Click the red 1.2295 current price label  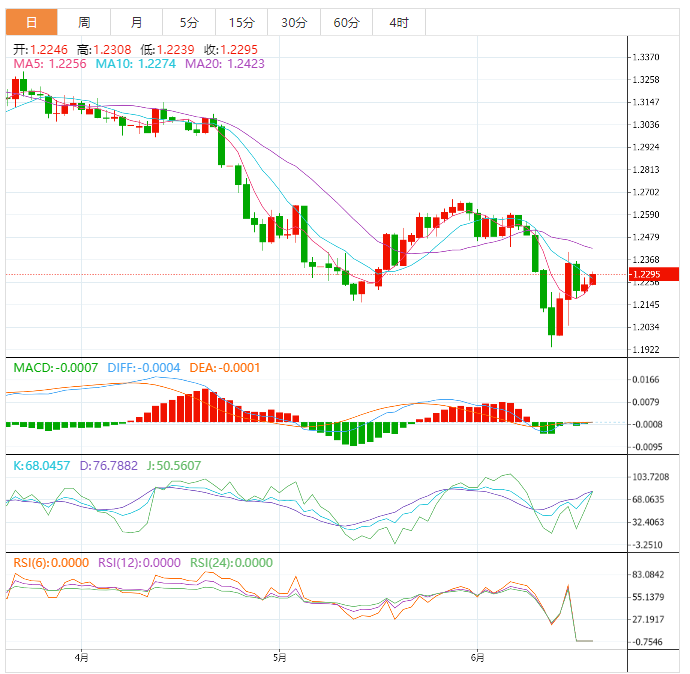tap(654, 274)
